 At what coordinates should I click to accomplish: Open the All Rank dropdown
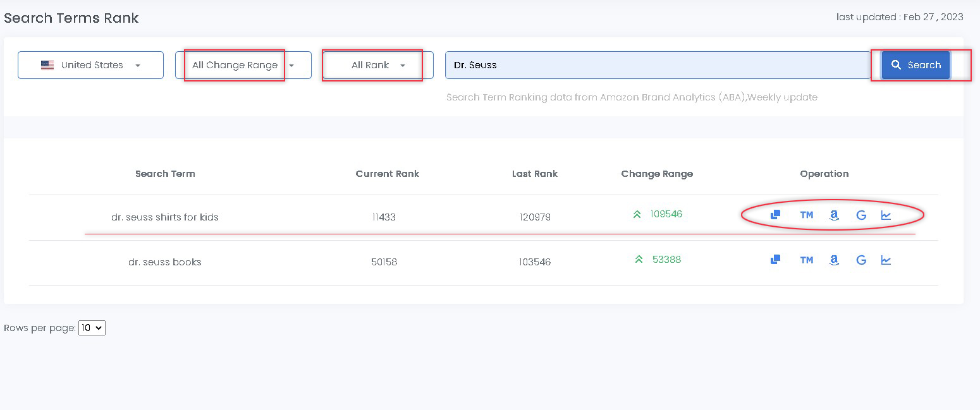point(378,65)
